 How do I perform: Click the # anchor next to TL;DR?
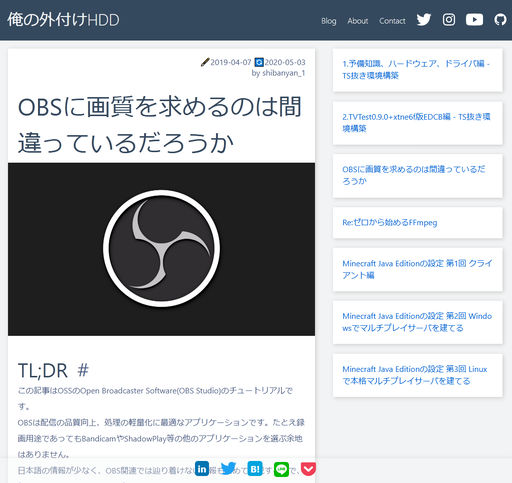tap(83, 370)
